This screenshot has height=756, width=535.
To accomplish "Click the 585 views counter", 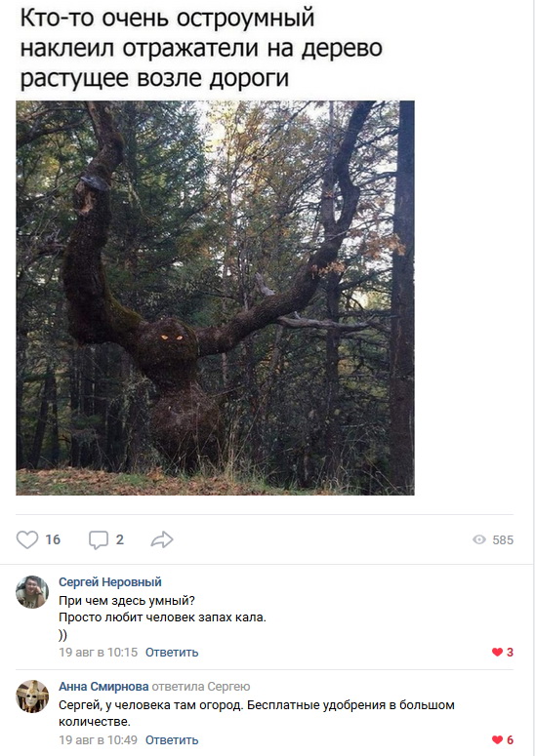I will pos(503,540).
